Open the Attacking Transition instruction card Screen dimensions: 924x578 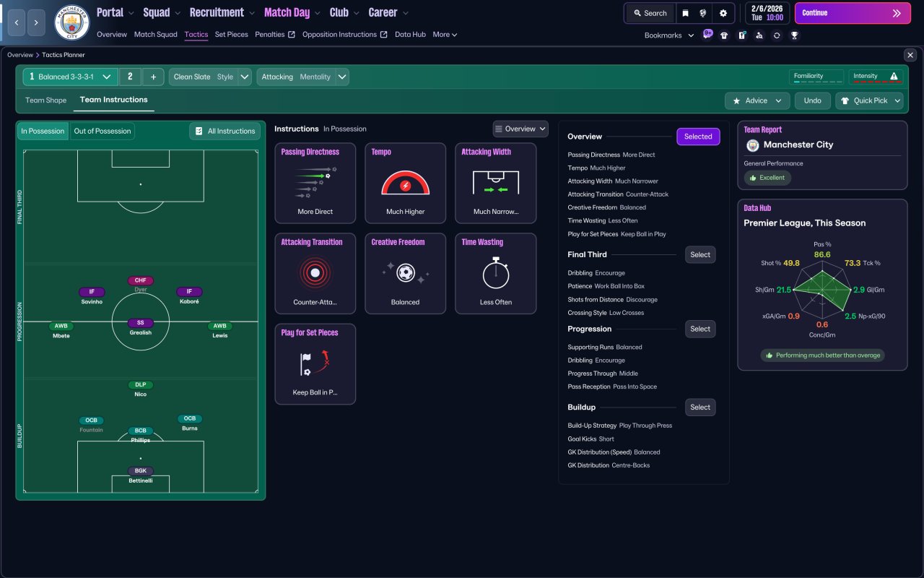click(x=315, y=273)
